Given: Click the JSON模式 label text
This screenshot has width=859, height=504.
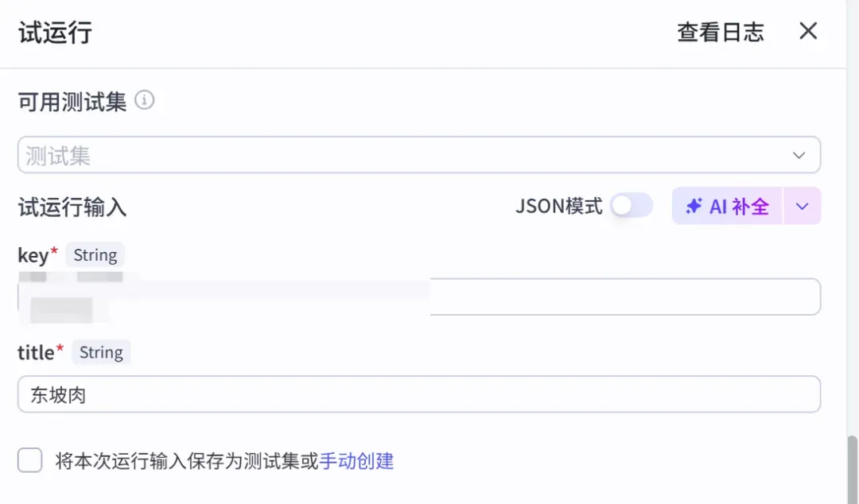Looking at the screenshot, I should click(559, 207).
